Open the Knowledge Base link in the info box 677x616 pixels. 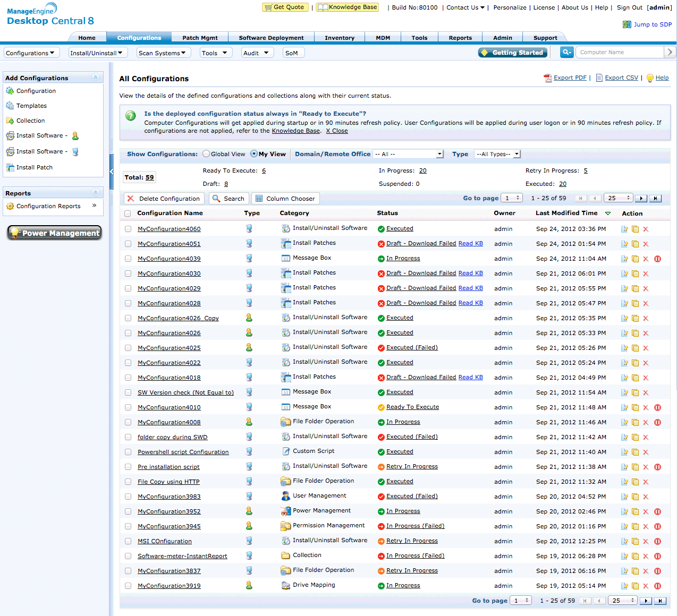click(x=295, y=131)
